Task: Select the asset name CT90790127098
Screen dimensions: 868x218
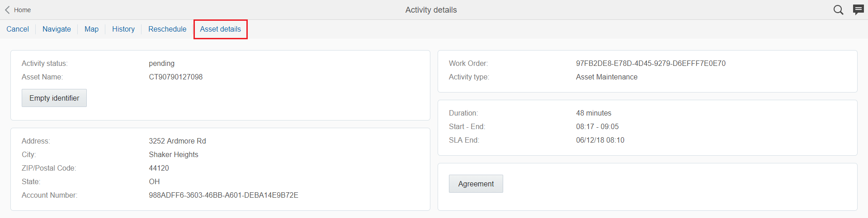Action: pyautogui.click(x=175, y=77)
